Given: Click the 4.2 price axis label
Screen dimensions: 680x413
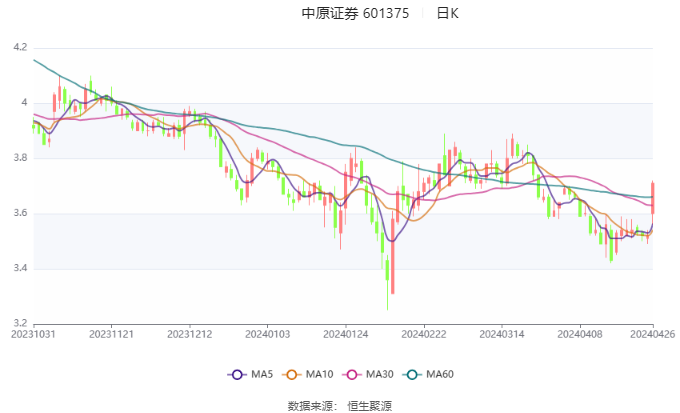Looking at the screenshot, I should click(20, 47).
